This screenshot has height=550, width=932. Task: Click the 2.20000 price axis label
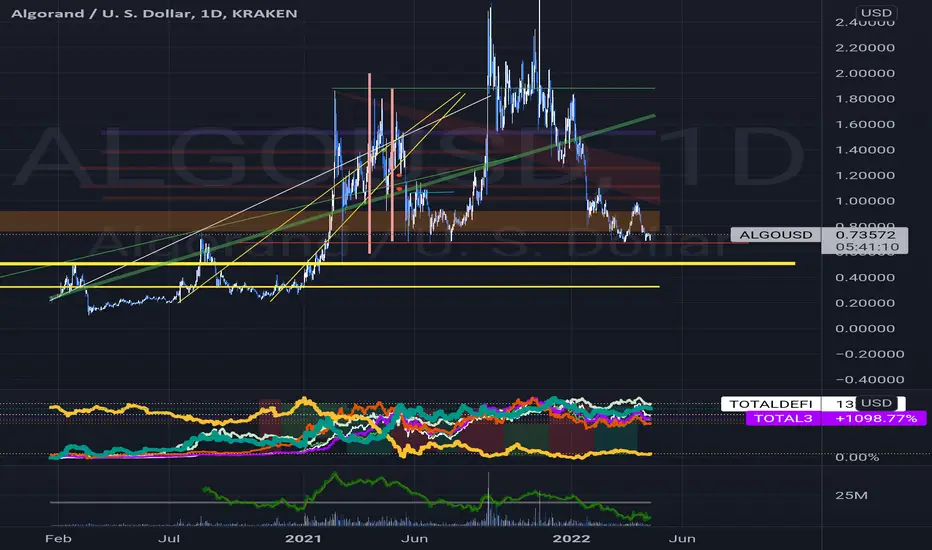pyautogui.click(x=865, y=48)
